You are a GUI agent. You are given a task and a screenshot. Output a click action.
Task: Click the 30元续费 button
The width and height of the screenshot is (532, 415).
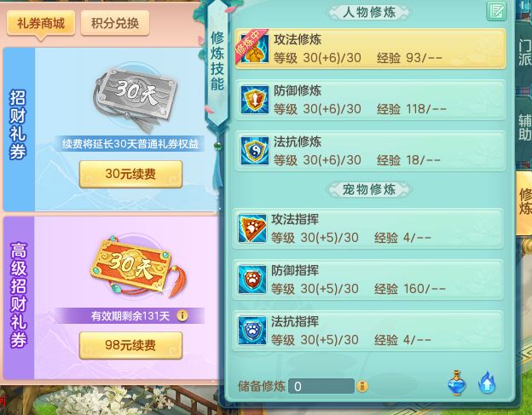point(130,174)
